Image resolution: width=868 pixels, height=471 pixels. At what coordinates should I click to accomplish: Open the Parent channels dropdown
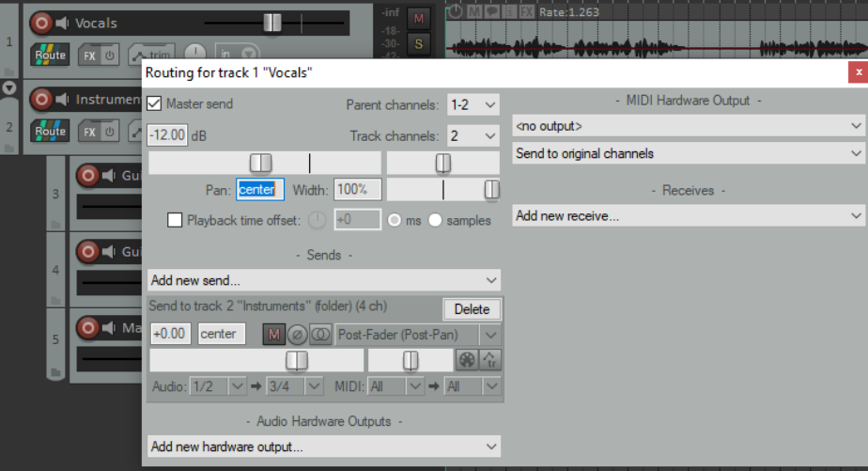[473, 104]
